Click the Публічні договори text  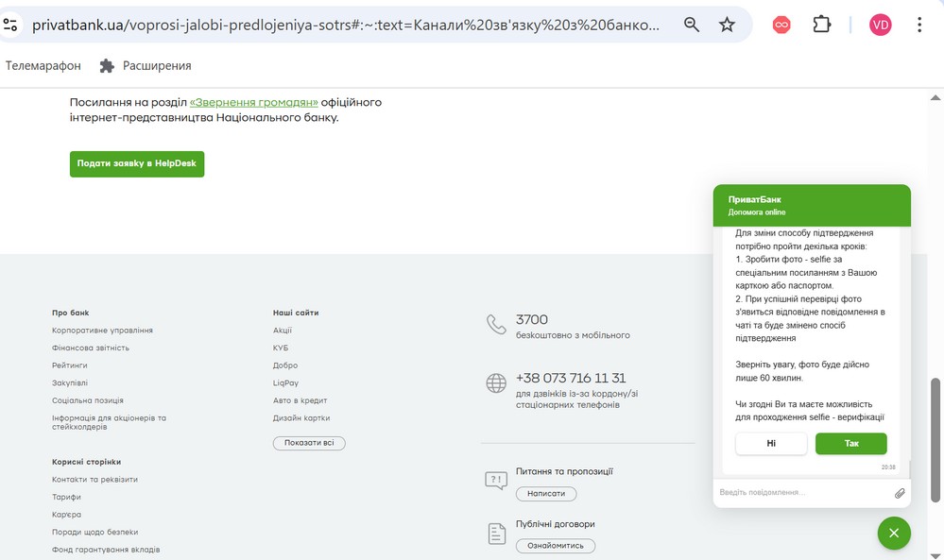[x=555, y=524]
